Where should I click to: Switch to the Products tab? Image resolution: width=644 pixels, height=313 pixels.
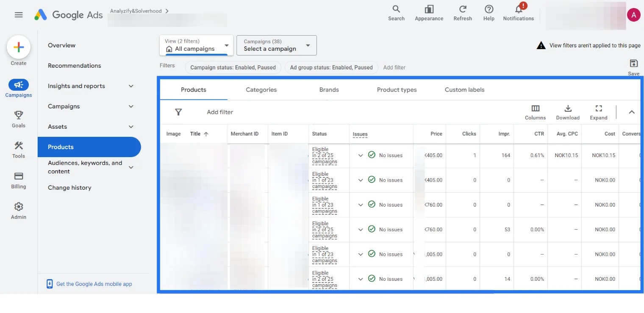tap(194, 90)
